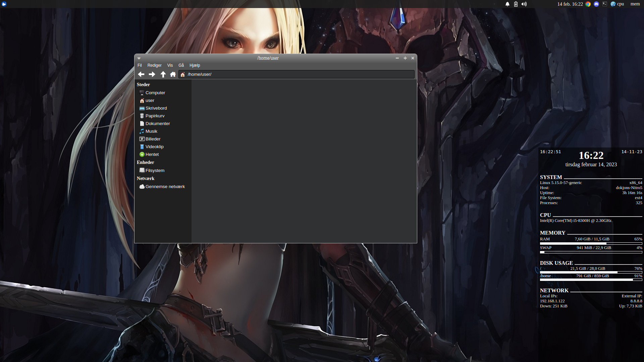Click the /home disk usage bar in the widget
The height and width of the screenshot is (362, 644).
pyautogui.click(x=591, y=280)
